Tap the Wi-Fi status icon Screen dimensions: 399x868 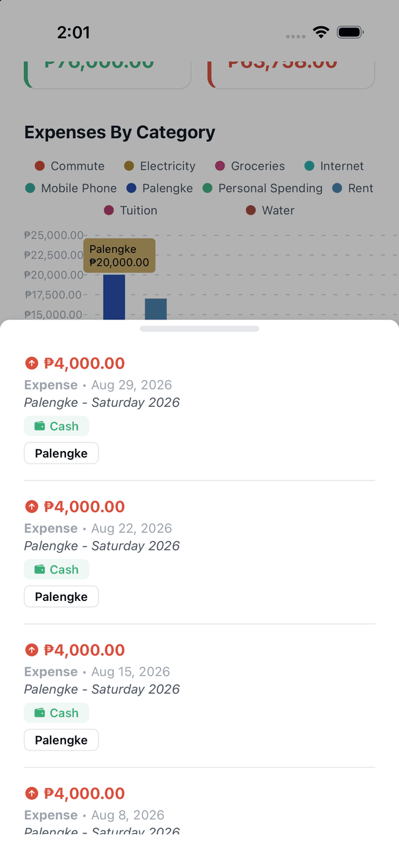321,32
